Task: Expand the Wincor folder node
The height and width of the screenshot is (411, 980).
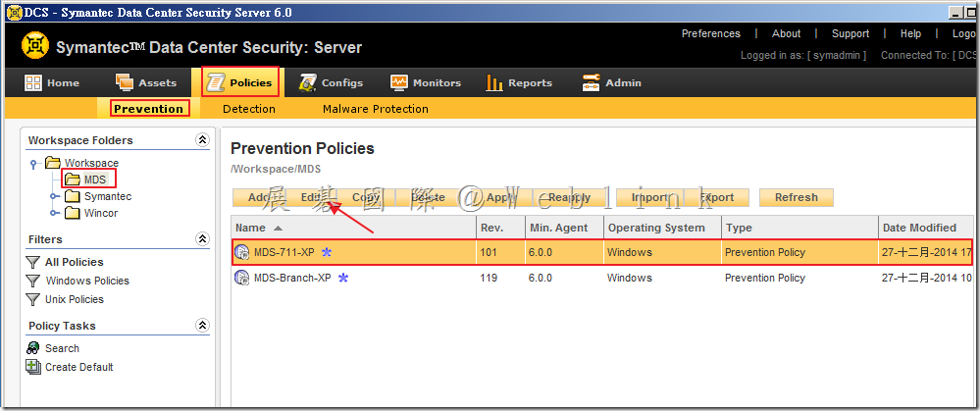Action: coord(55,214)
